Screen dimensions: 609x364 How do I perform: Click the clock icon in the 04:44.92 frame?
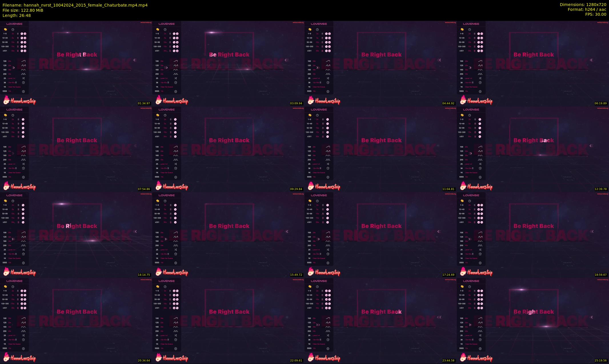coord(317,29)
